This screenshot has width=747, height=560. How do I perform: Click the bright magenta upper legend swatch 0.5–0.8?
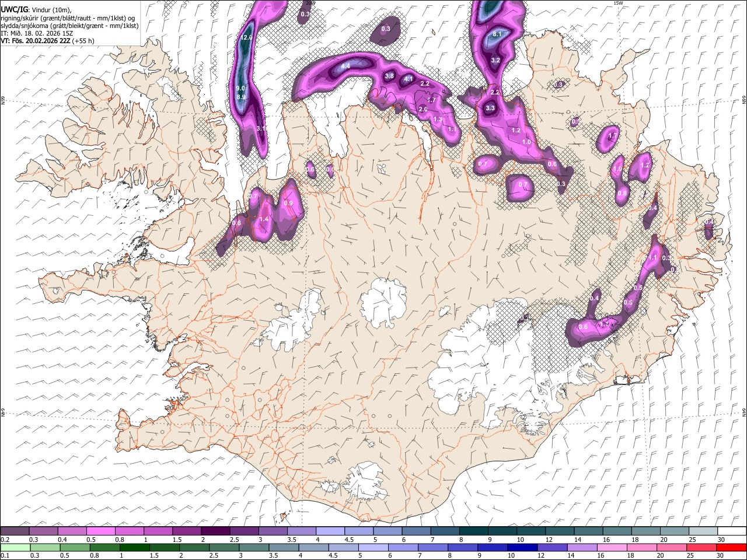[101, 531]
